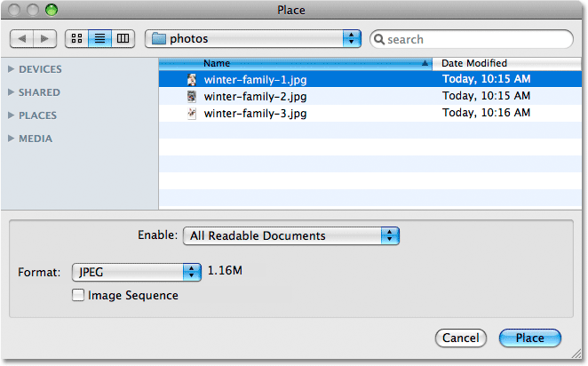Click the Place button

tap(530, 338)
